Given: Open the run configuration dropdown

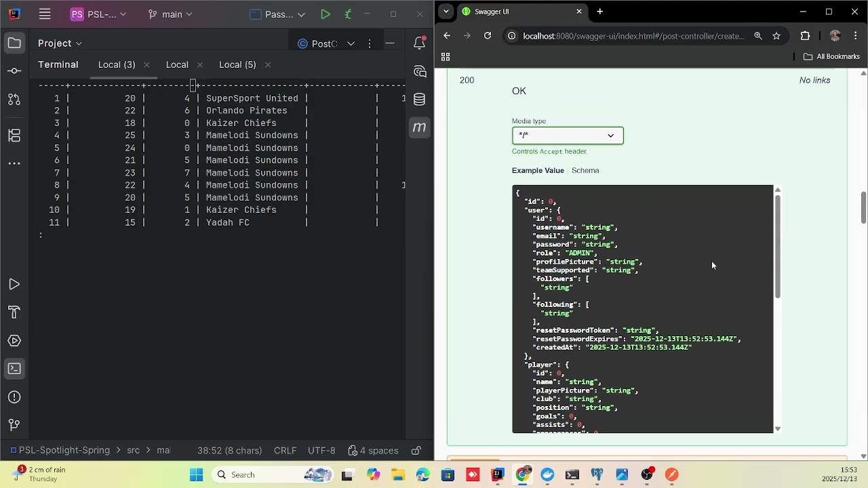Looking at the screenshot, I should pyautogui.click(x=278, y=14).
